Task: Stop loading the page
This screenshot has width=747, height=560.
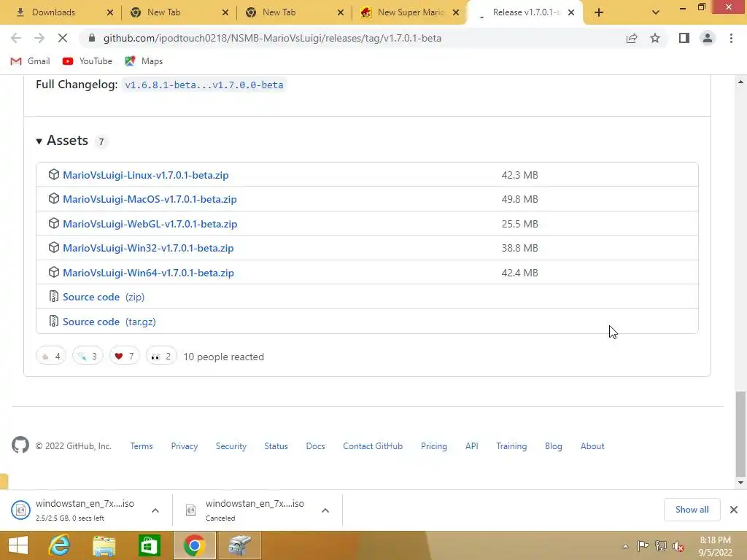Action: click(x=63, y=38)
